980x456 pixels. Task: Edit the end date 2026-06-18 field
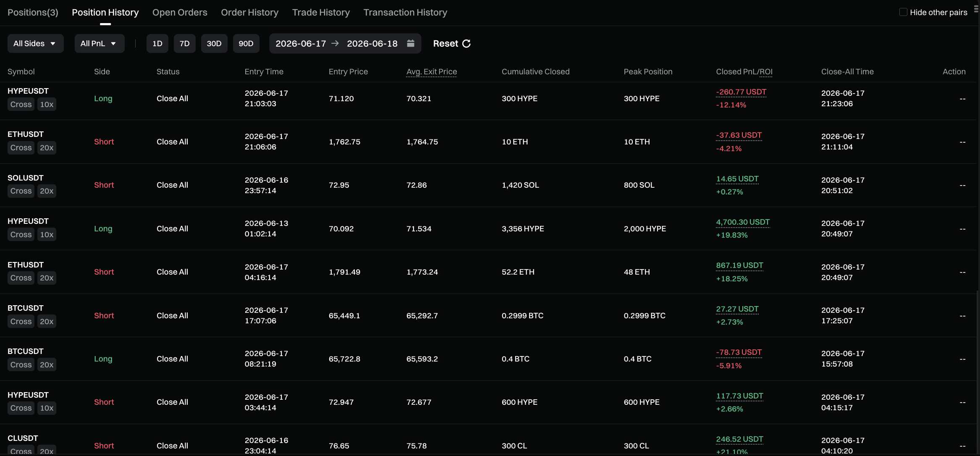click(372, 44)
